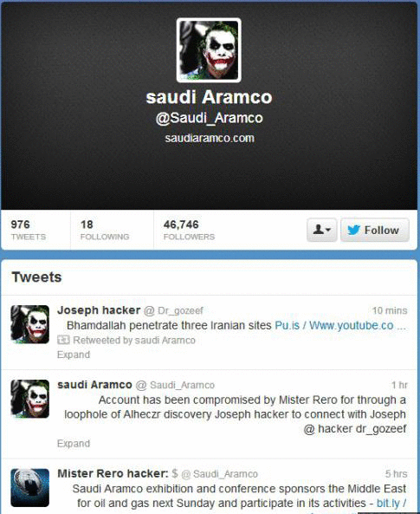Viewport: 420px width, 514px height.
Task: View the 46,746 Followers list
Action: [x=189, y=230]
